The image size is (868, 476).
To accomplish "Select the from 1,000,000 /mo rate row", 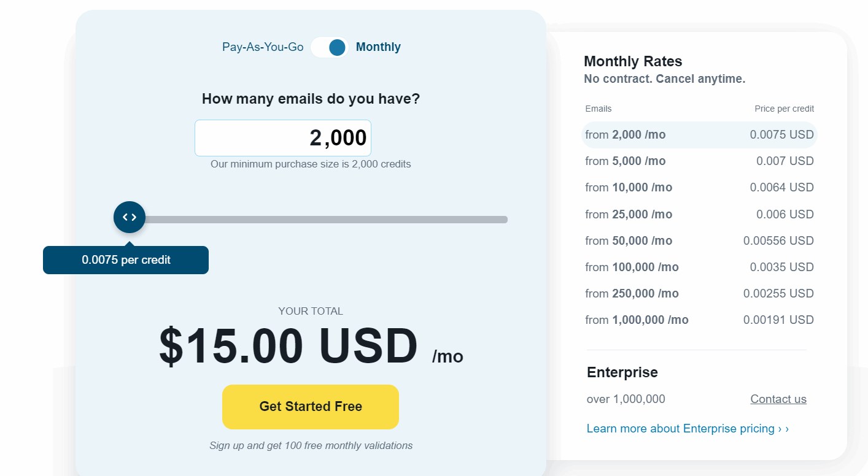I will [x=699, y=320].
